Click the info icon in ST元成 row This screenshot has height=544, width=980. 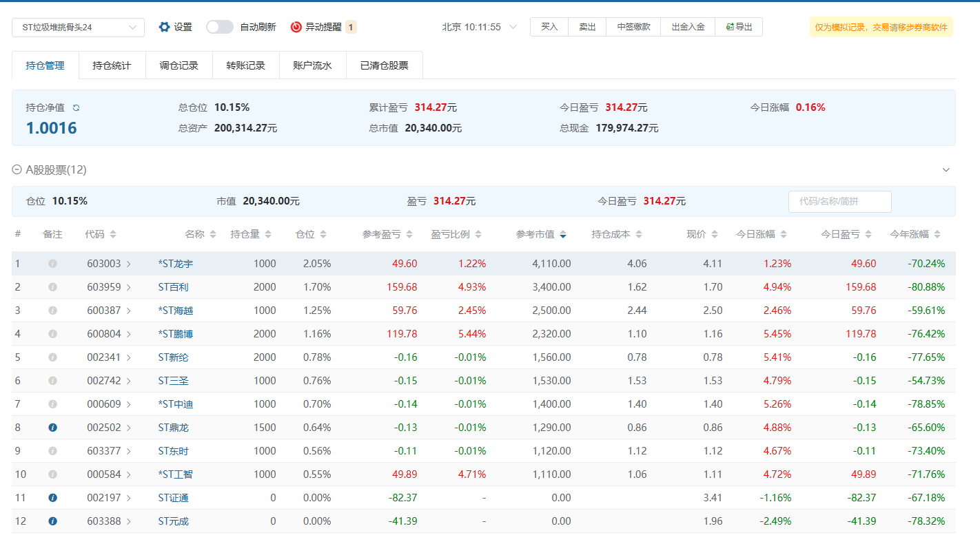pyautogui.click(x=52, y=521)
